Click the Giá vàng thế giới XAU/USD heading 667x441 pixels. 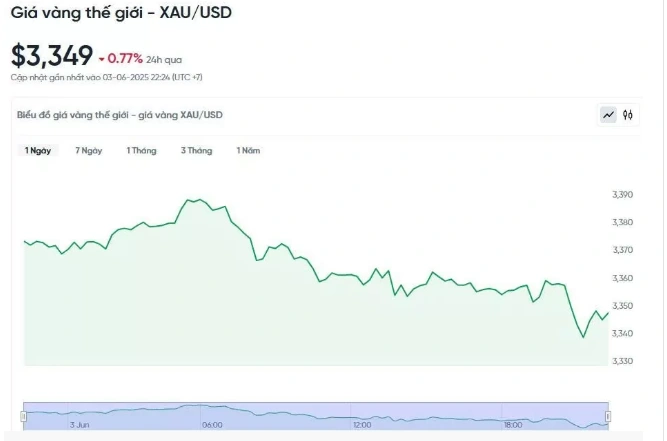[121, 13]
